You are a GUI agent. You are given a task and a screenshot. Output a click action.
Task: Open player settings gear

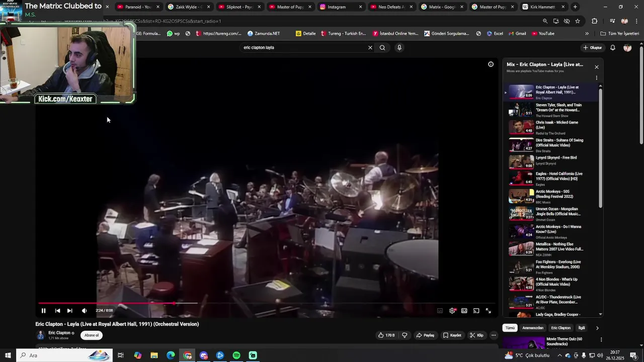coord(452,311)
